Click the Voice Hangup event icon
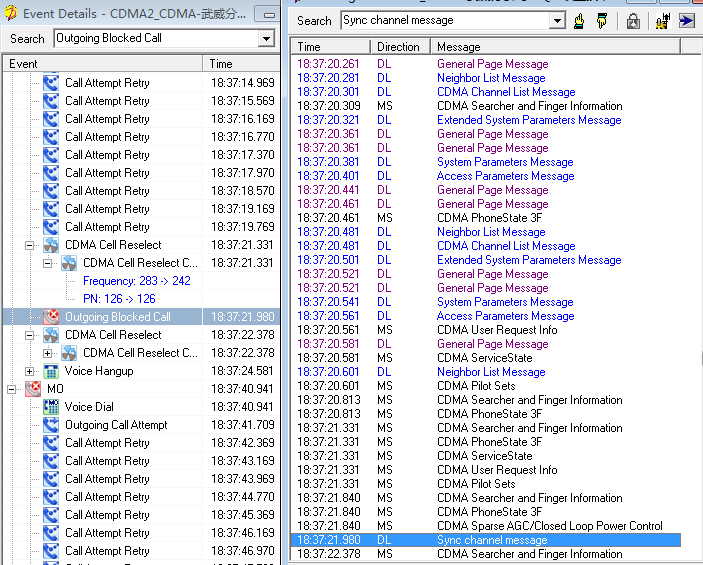 tap(51, 371)
